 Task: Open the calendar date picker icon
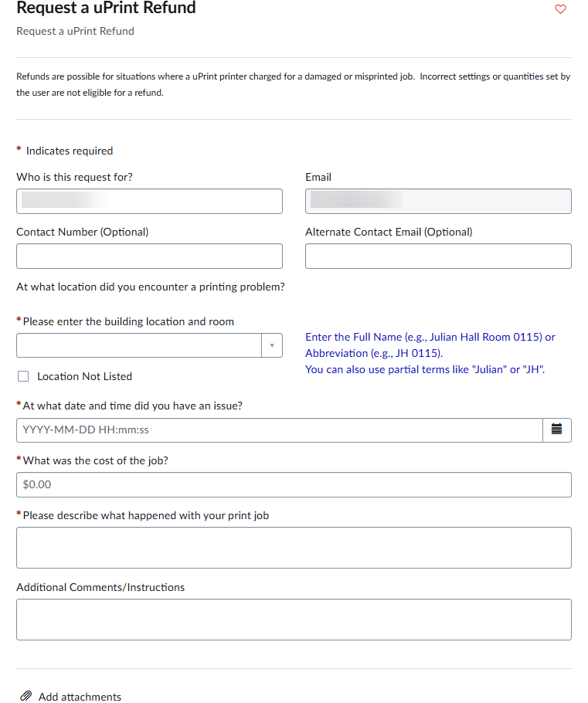pyautogui.click(x=556, y=430)
